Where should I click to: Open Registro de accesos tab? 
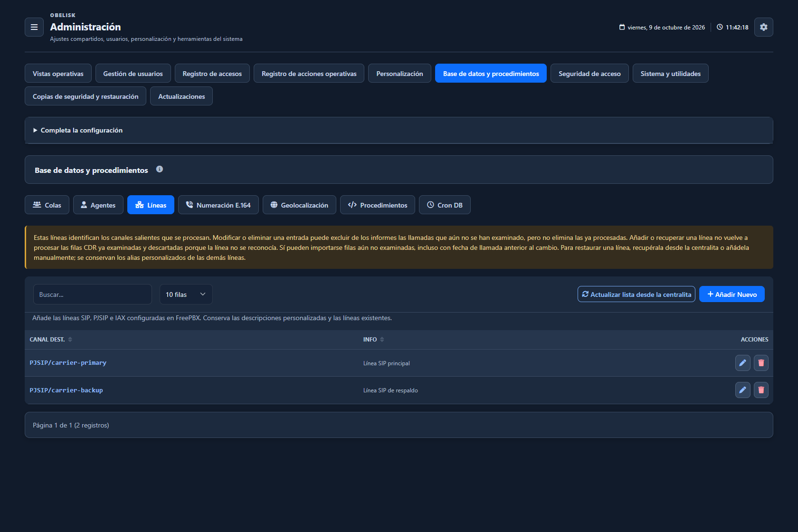pyautogui.click(x=212, y=73)
